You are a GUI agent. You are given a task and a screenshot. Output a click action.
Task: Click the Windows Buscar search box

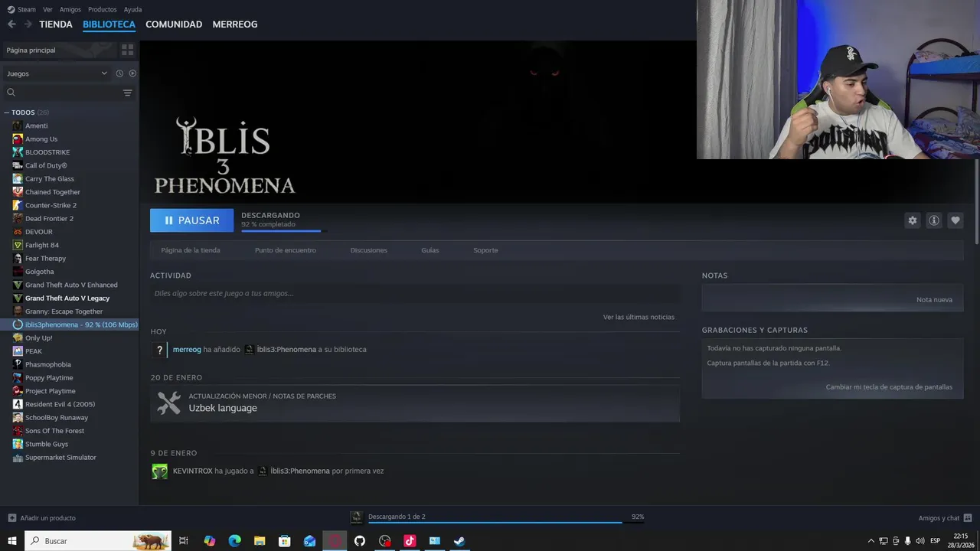[98, 541]
